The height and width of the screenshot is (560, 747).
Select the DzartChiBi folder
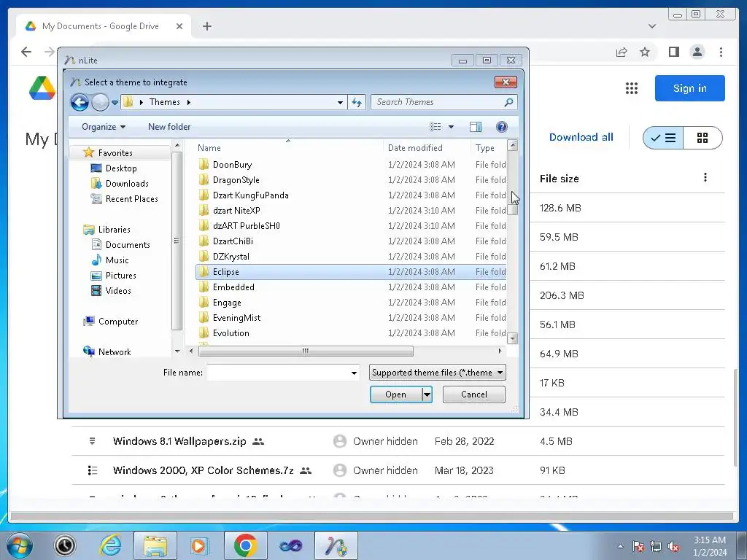click(x=233, y=241)
